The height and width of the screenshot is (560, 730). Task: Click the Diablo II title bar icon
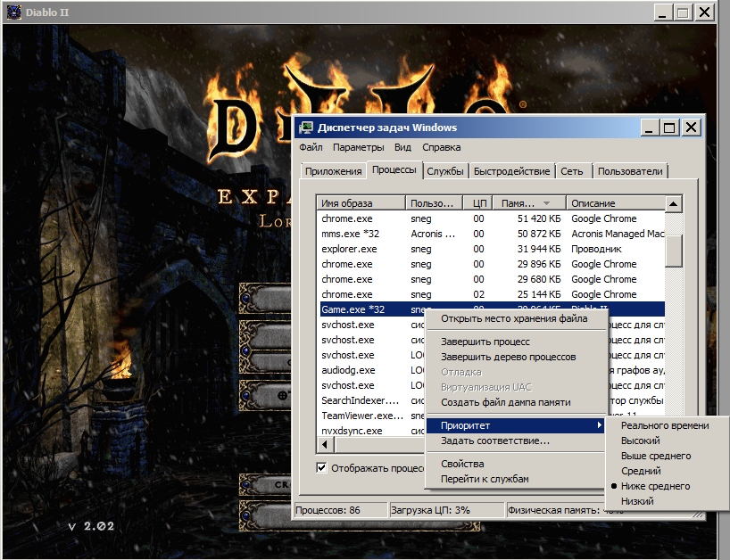[14, 12]
